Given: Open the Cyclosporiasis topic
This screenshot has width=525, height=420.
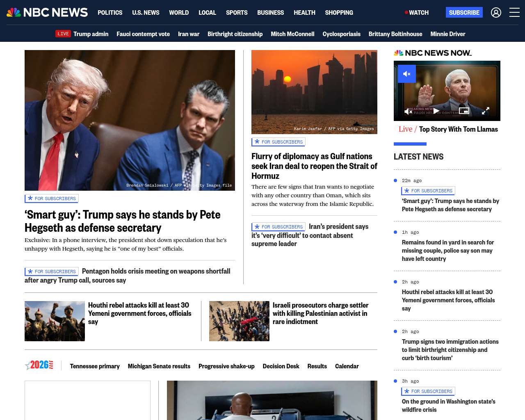Looking at the screenshot, I should 341,34.
